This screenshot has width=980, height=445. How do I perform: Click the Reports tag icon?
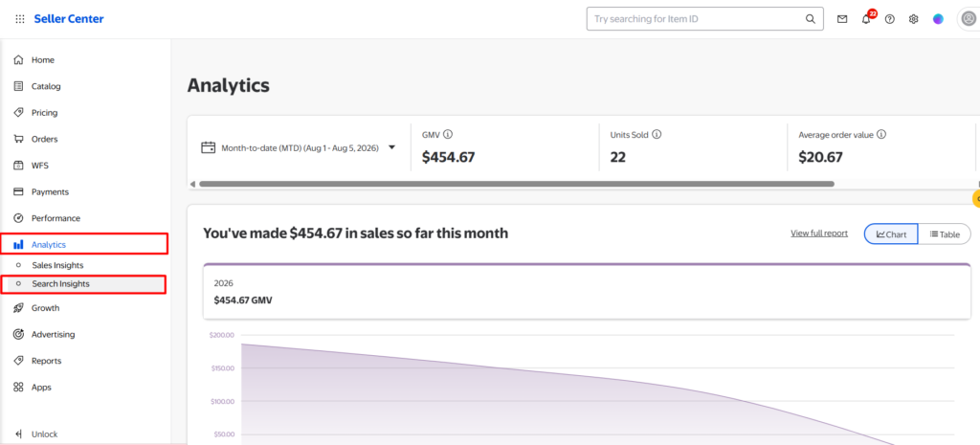(19, 361)
